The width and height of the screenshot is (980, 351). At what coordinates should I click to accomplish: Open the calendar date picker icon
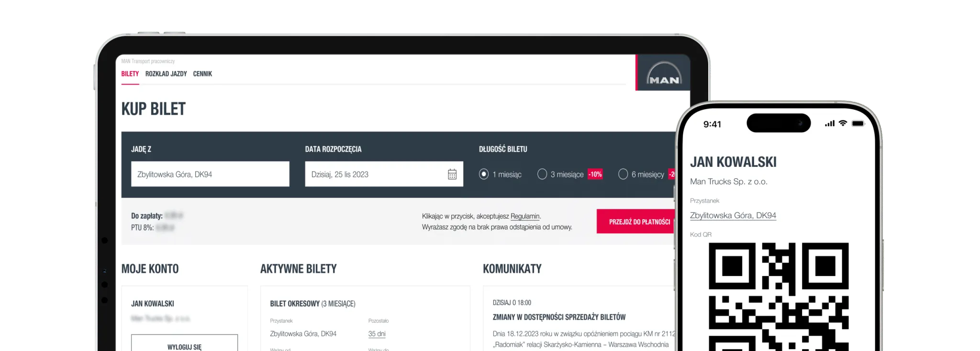pos(452,174)
